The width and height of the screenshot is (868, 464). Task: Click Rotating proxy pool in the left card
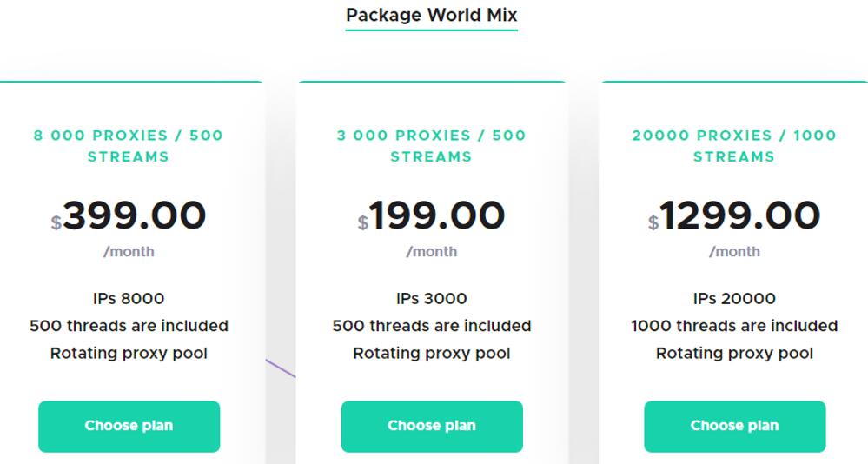[129, 354]
